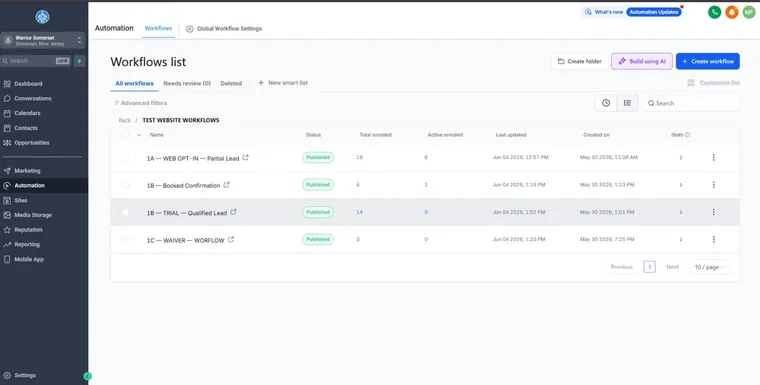Image resolution: width=760 pixels, height=385 pixels.
Task: Open Reporting in the sidebar
Action: [x=27, y=244]
